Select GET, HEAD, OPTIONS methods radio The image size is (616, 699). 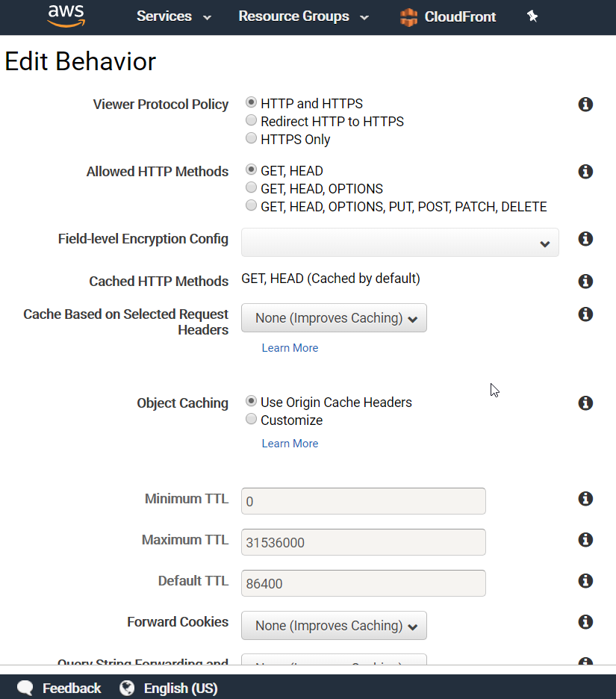click(x=252, y=188)
